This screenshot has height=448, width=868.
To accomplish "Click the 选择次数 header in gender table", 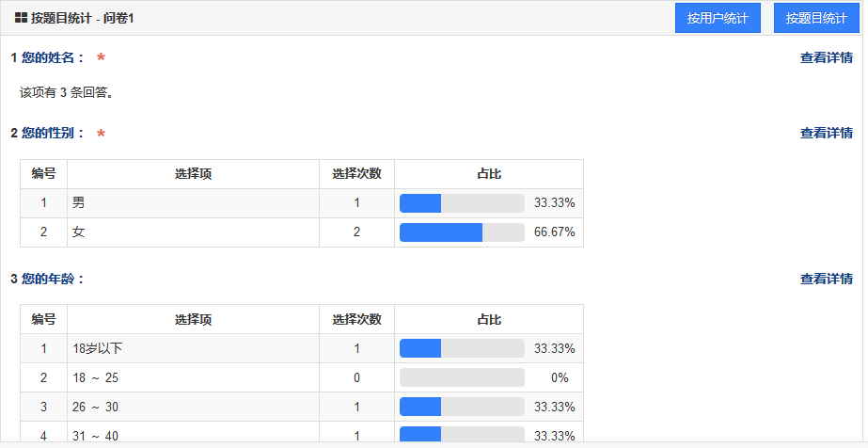I will pyautogui.click(x=356, y=174).
